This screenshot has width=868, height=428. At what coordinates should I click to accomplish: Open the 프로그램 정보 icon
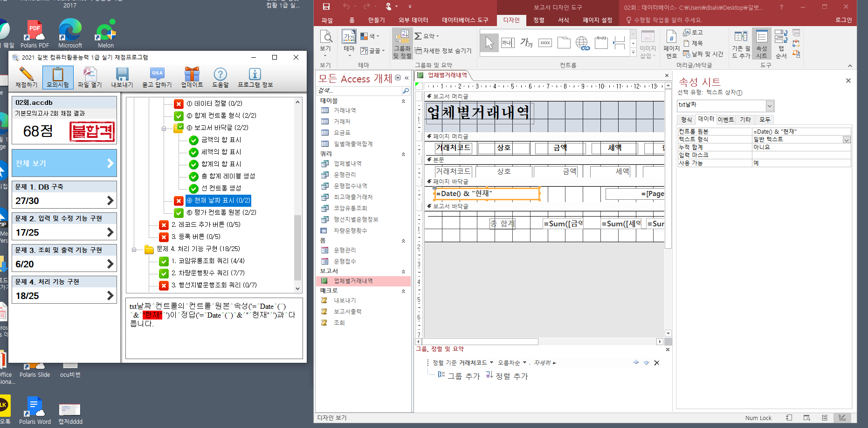point(255,75)
